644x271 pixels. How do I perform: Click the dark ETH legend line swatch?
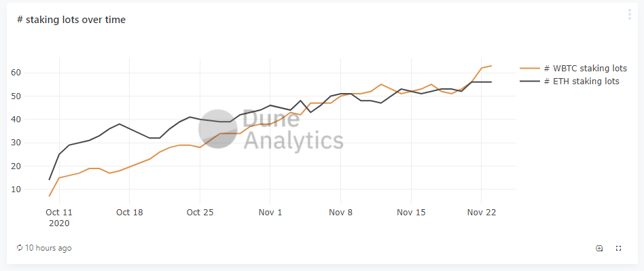529,82
